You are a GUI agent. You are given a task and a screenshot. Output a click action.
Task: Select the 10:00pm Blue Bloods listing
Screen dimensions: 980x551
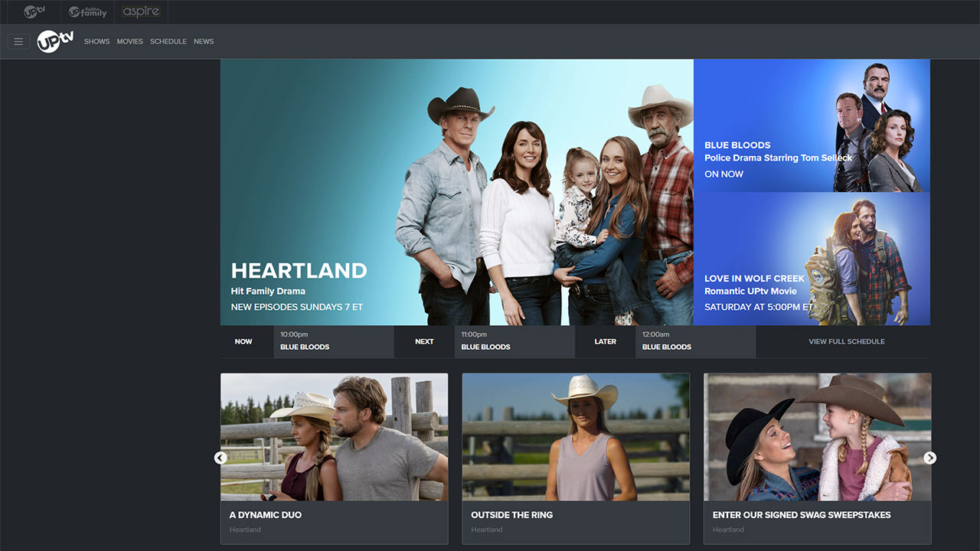click(334, 341)
